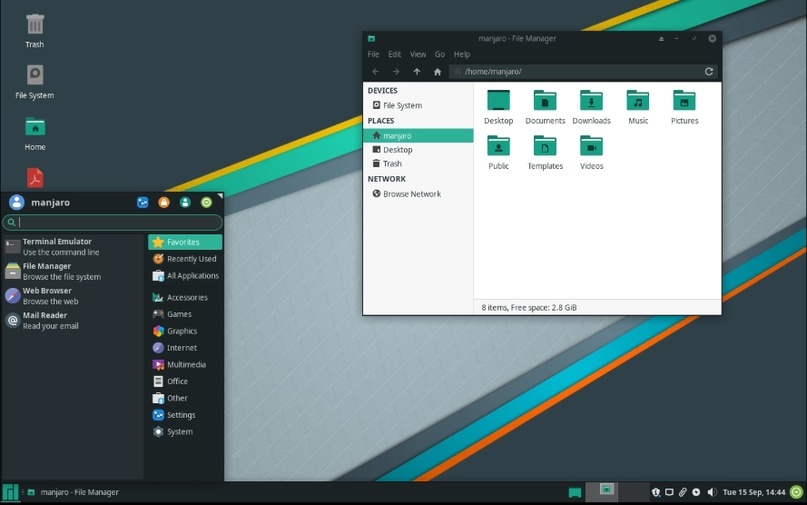
Task: Expand the Accessories category
Action: [x=186, y=298]
